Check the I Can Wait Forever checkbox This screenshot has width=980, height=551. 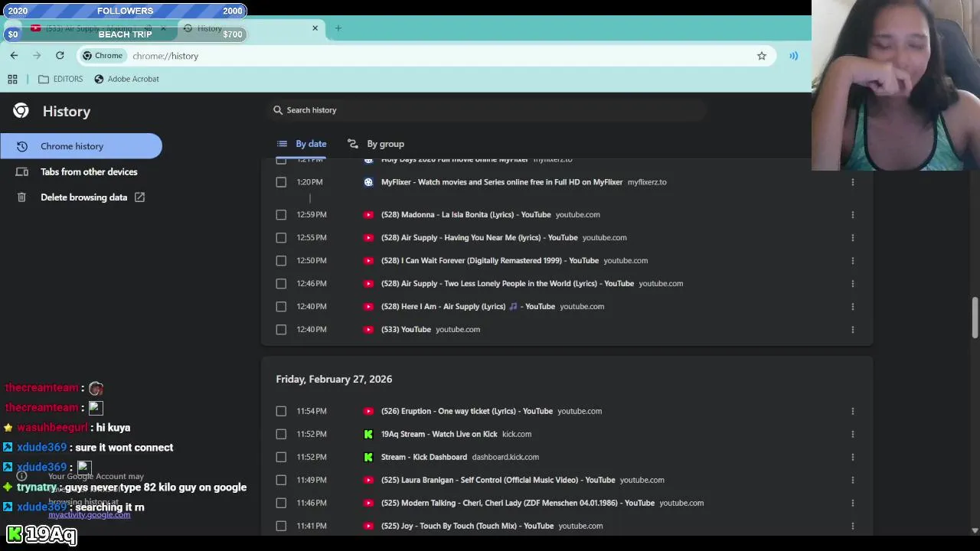tap(281, 261)
